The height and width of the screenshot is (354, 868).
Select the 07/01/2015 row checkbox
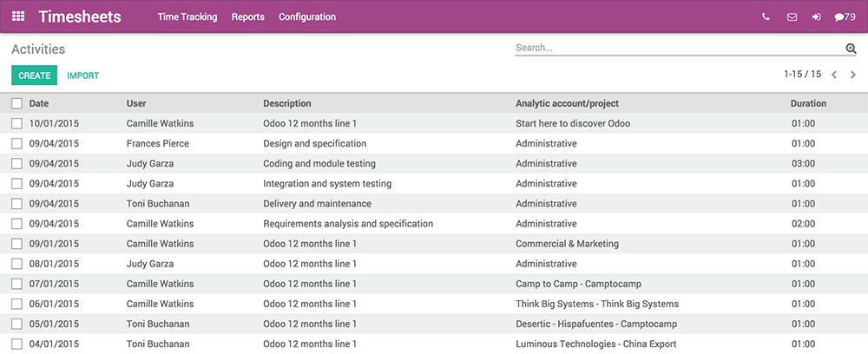(x=17, y=284)
